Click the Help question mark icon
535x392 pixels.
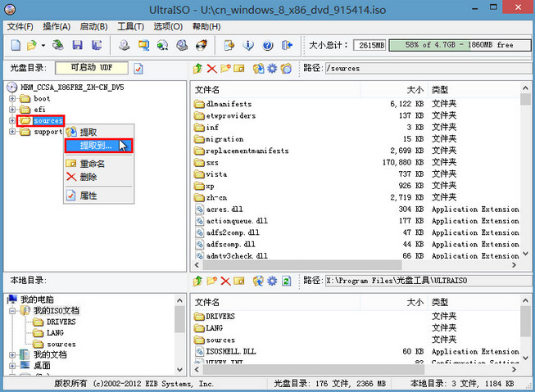click(x=268, y=45)
